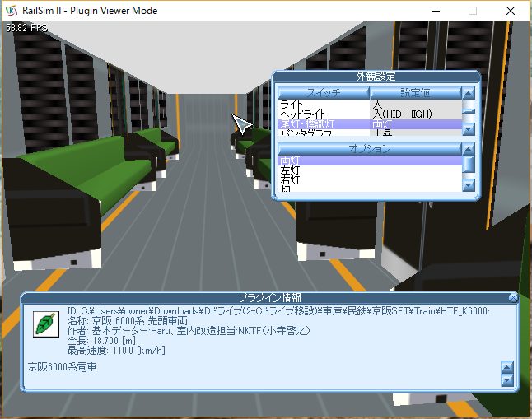532x419 pixels.
Task: Click the down arrow of オプション list scrollbar
Action: pos(469,185)
